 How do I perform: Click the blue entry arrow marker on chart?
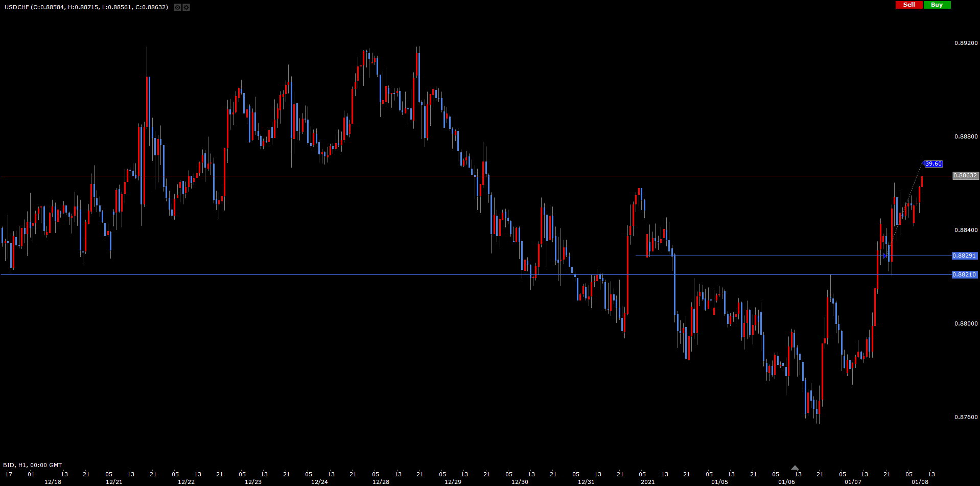click(x=885, y=256)
